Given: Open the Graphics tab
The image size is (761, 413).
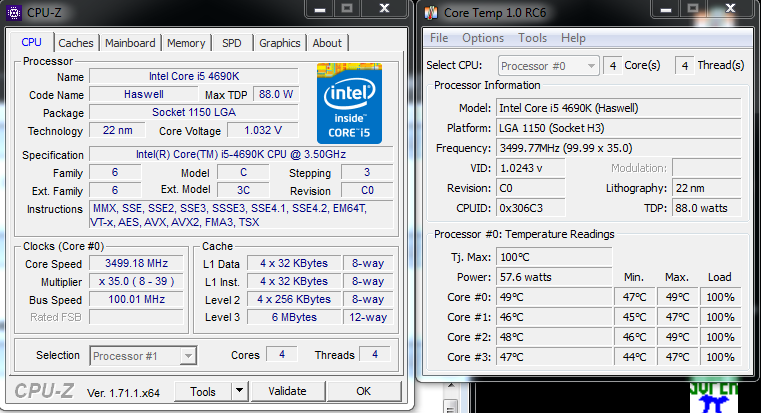Looking at the screenshot, I should click(x=280, y=43).
